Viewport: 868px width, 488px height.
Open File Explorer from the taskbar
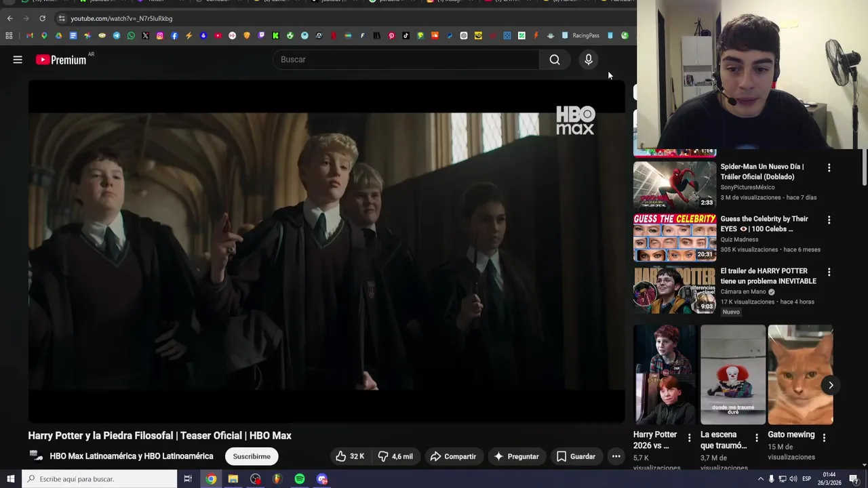click(x=233, y=479)
